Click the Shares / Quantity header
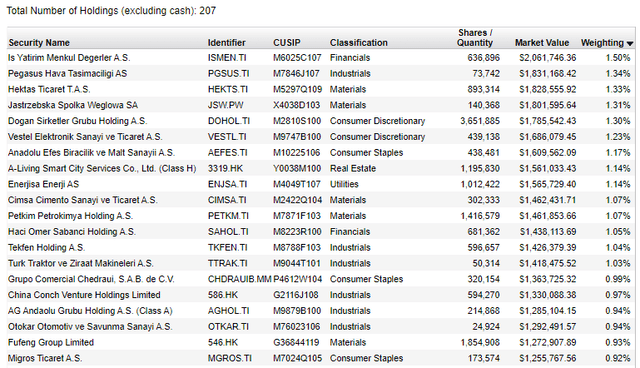640x368 pixels. pos(475,38)
